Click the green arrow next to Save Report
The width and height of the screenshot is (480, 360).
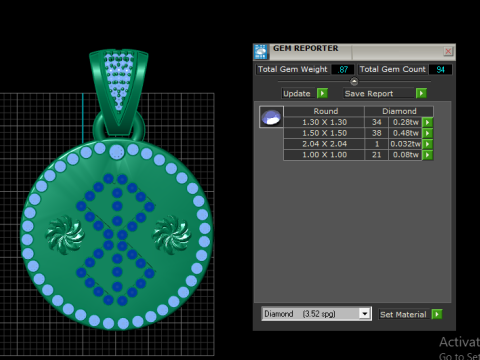[421, 93]
